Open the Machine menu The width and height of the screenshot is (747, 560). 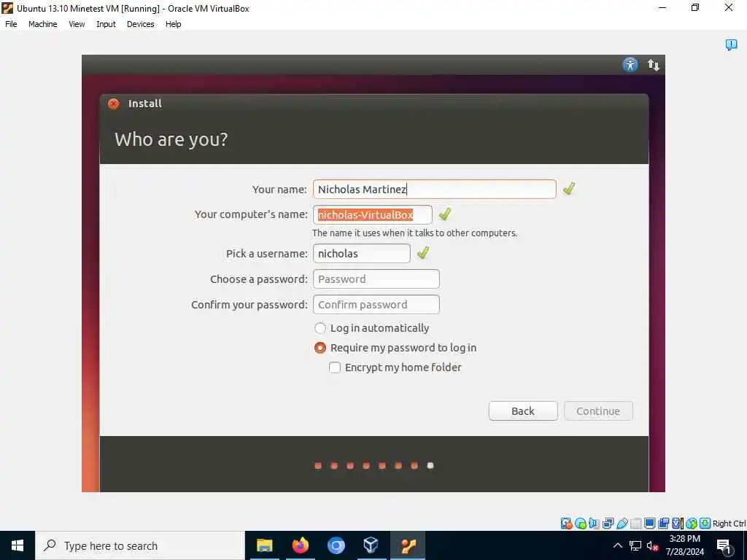point(43,24)
